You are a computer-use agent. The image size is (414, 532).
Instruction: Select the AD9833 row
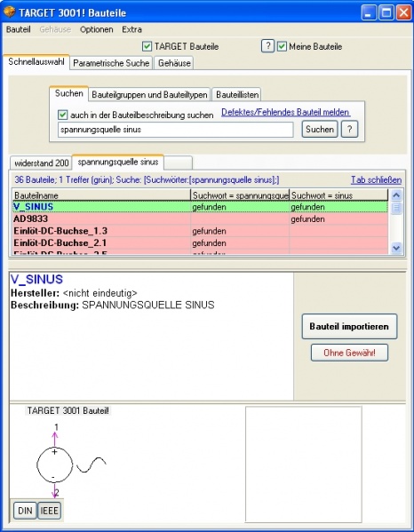click(200, 219)
